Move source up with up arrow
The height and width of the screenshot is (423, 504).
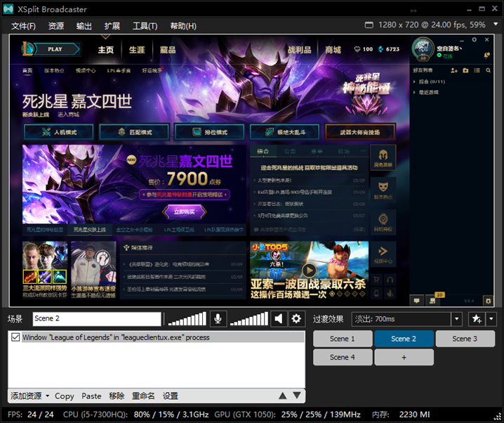pyautogui.click(x=283, y=396)
